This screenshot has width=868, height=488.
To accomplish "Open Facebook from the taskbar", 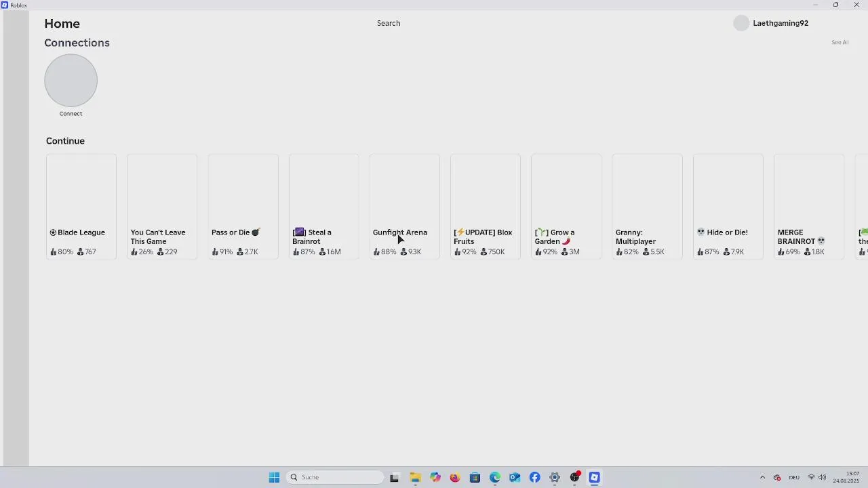I will [x=534, y=477].
